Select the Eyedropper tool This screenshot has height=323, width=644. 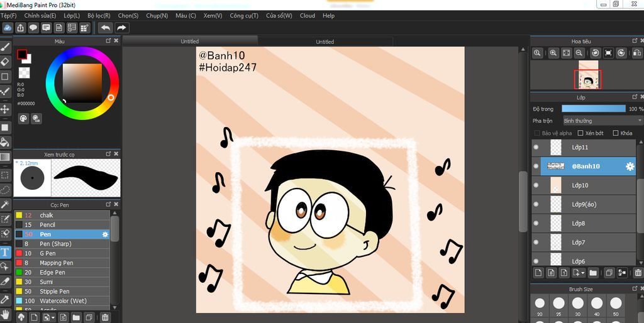[5, 300]
